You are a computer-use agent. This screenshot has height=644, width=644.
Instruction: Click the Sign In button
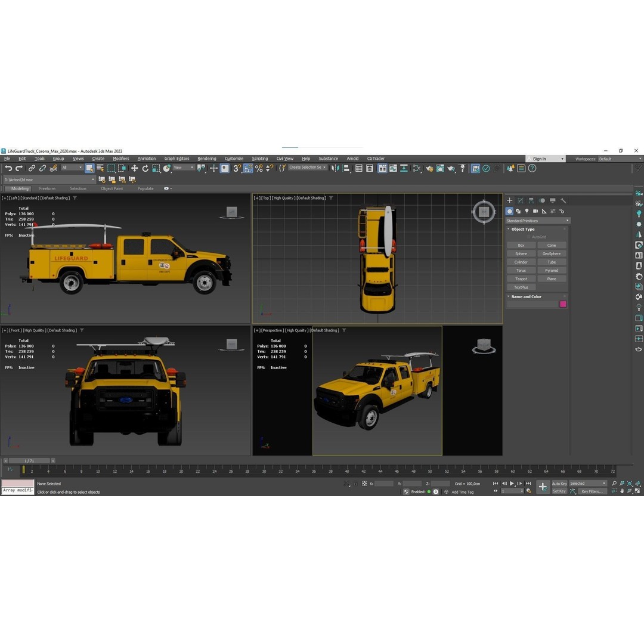point(540,159)
